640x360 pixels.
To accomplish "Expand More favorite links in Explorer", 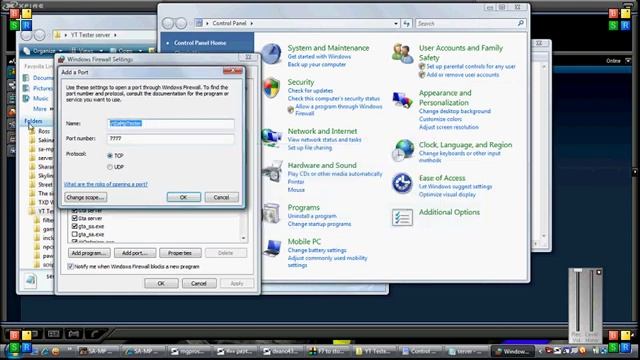I will tap(43, 109).
